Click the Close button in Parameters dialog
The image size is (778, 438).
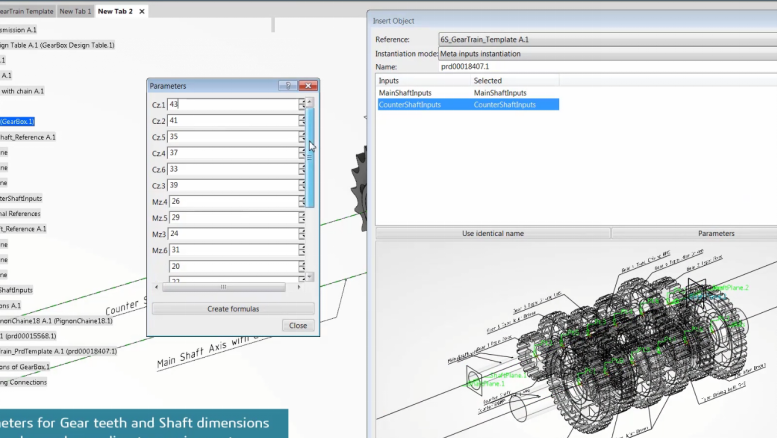coord(298,325)
